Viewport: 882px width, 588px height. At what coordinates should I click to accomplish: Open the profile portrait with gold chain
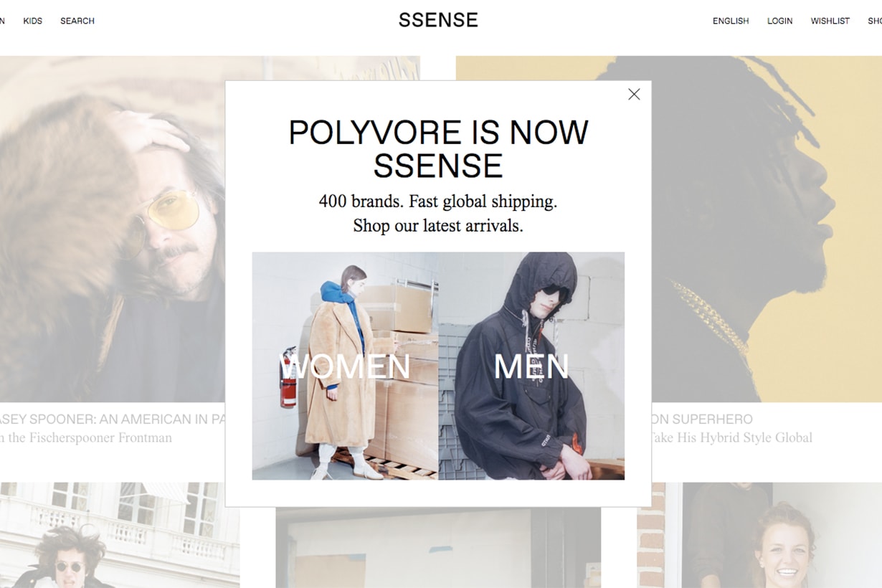767,229
